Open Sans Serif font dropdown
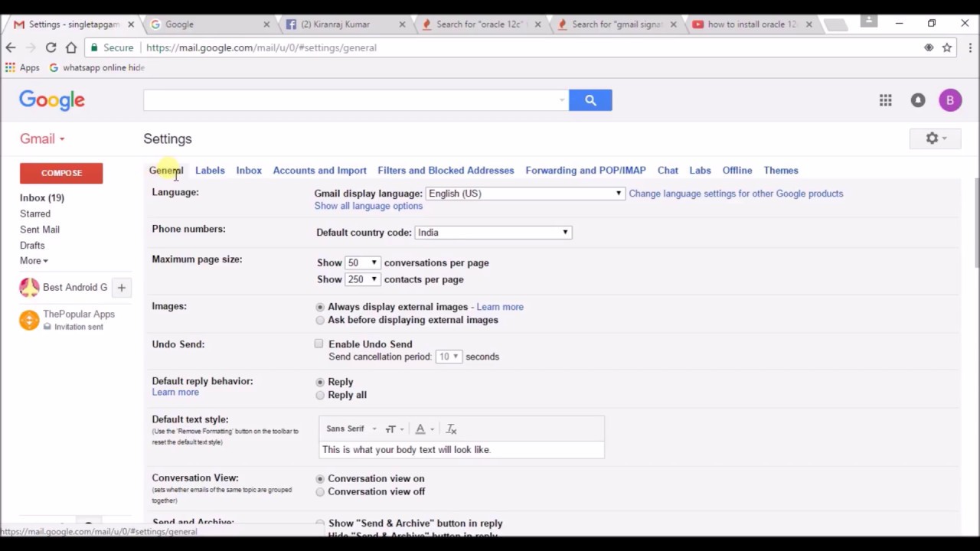 (x=351, y=429)
